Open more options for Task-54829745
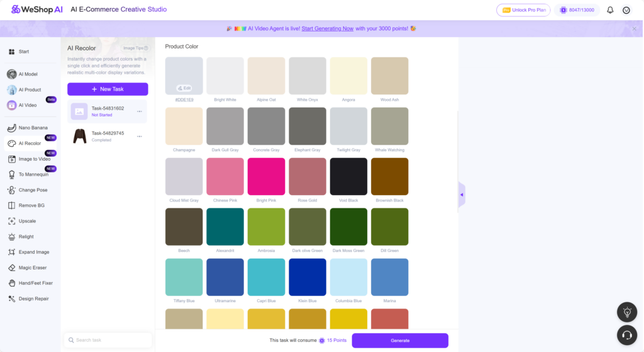Viewport: 644px width, 352px height. (140, 137)
